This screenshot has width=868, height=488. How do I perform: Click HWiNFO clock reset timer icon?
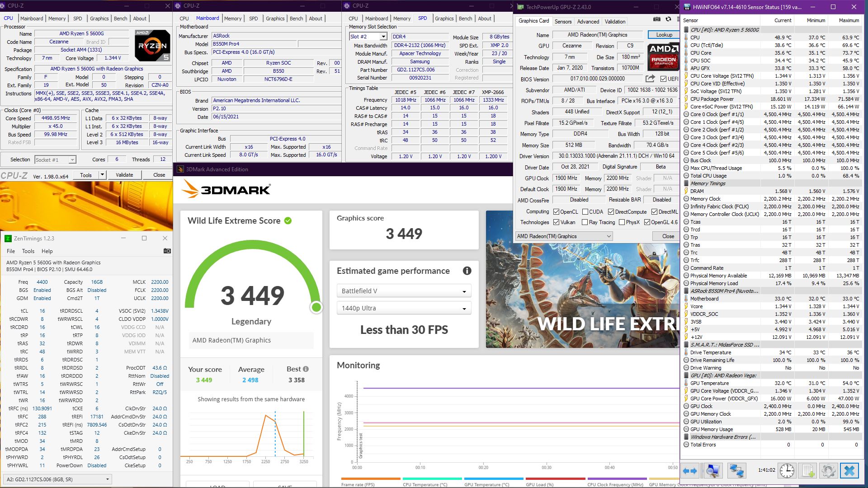(x=787, y=471)
